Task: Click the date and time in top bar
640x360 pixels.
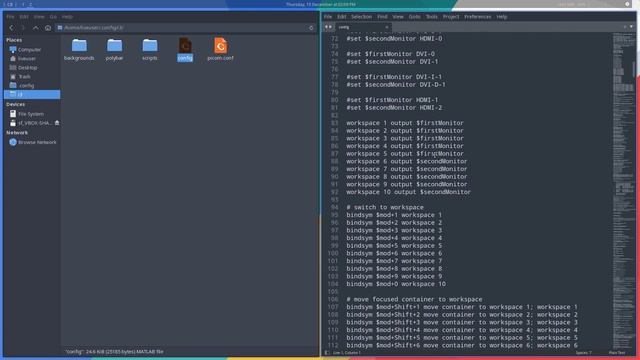Action: pyautogui.click(x=320, y=4)
